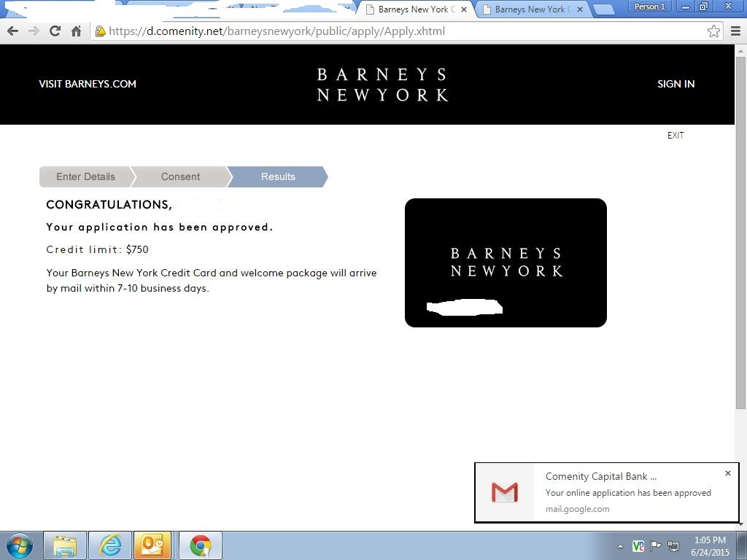This screenshot has width=747, height=560.
Task: Reload the page with refresh icon
Action: coord(55,31)
